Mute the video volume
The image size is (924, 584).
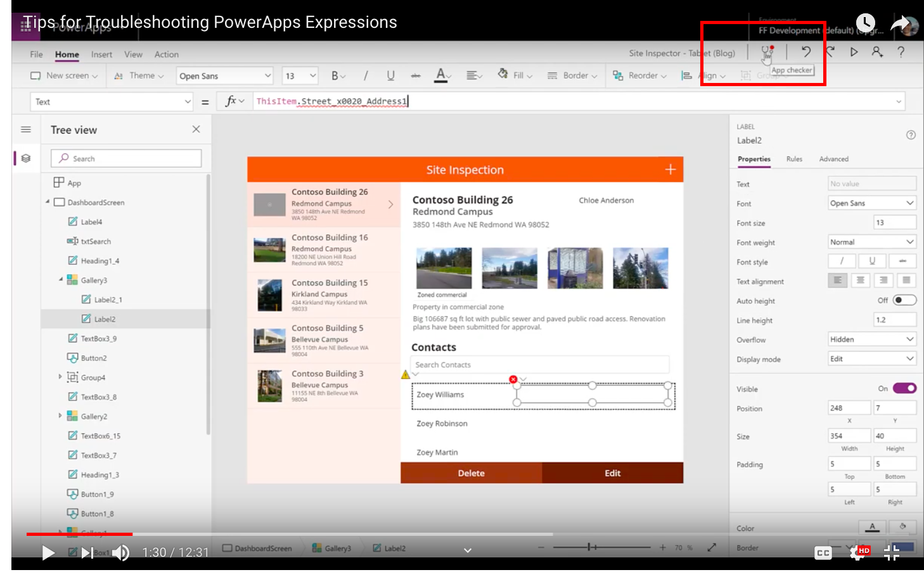pos(120,553)
